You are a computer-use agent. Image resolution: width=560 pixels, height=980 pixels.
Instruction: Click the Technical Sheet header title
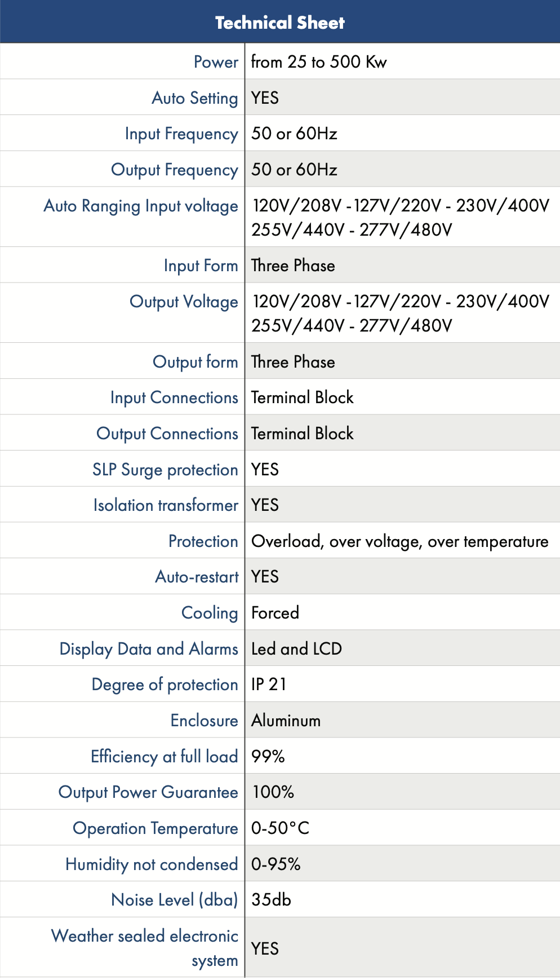coord(279,23)
